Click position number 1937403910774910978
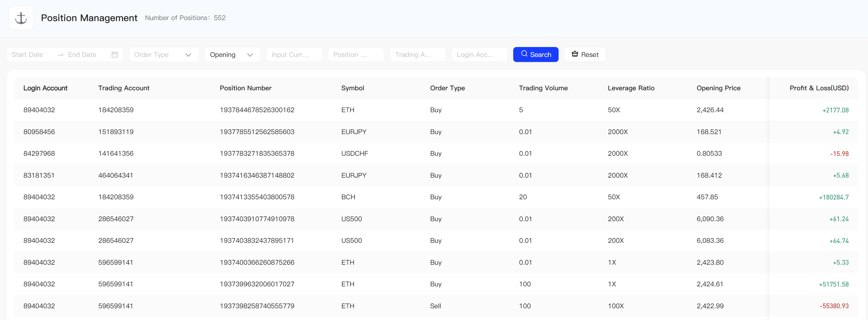Screen dimensions: 868x320 click(257, 218)
